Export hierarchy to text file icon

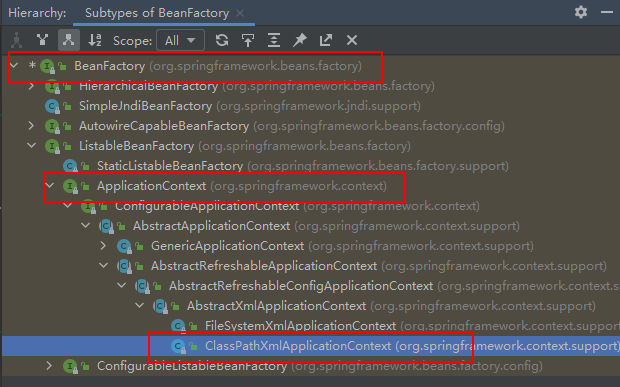click(x=326, y=40)
